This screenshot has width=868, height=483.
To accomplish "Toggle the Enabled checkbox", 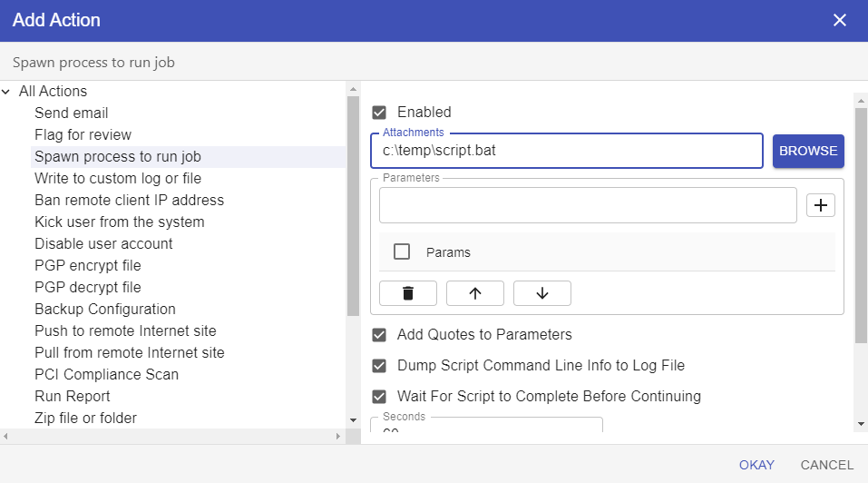I will point(380,113).
